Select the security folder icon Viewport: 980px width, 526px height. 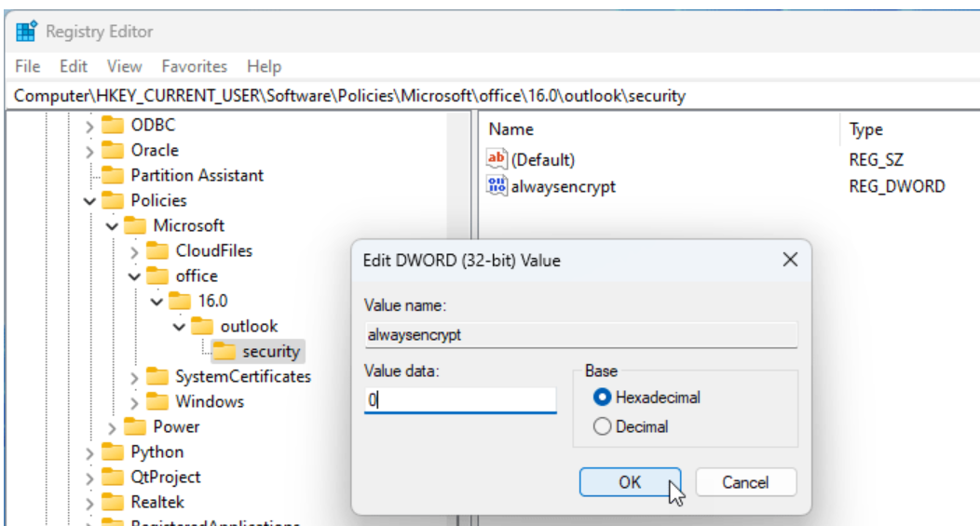point(225,351)
